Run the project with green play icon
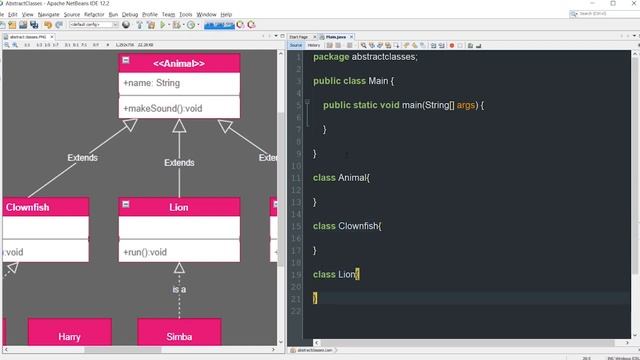 pos(163,25)
